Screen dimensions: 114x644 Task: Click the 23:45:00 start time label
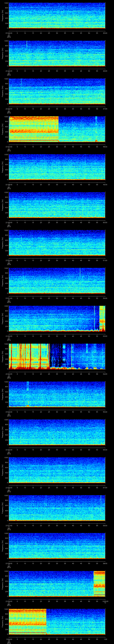click(9, 71)
